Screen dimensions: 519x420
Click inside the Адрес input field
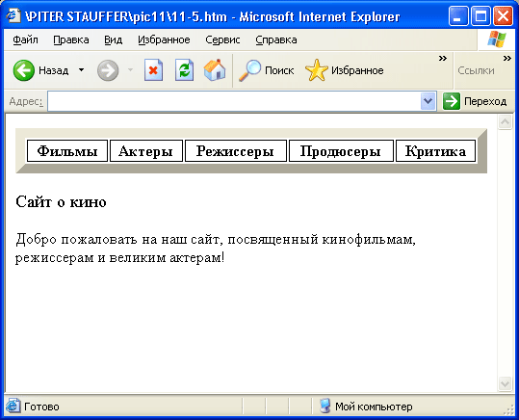(x=234, y=101)
